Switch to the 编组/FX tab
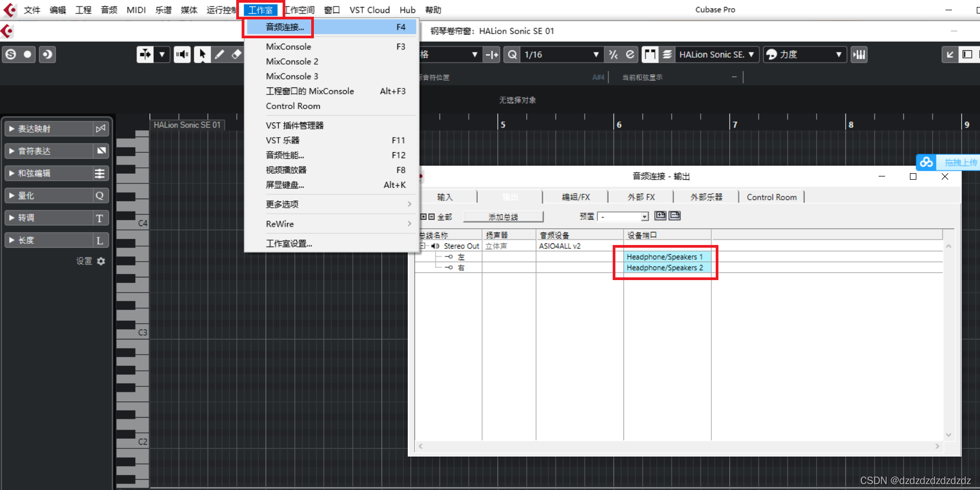 click(575, 197)
